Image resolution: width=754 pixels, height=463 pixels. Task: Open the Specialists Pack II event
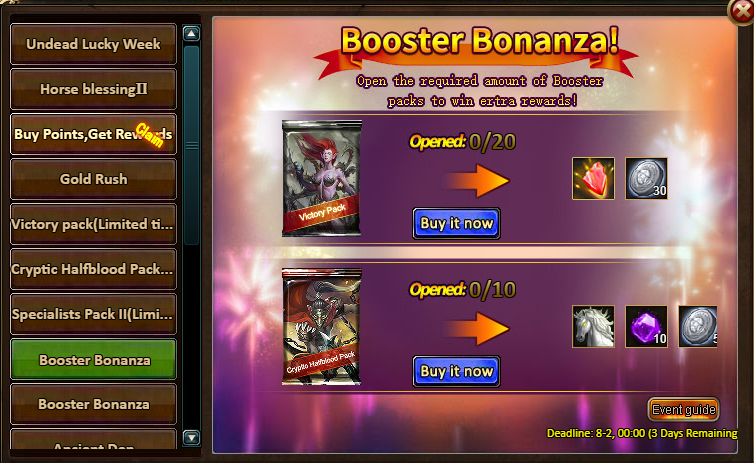[x=93, y=314]
